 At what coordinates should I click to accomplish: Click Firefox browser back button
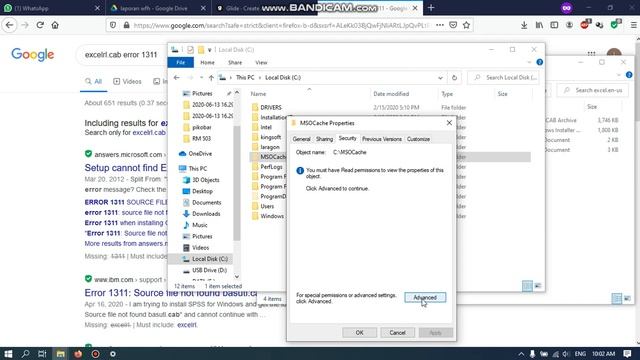pos(10,25)
